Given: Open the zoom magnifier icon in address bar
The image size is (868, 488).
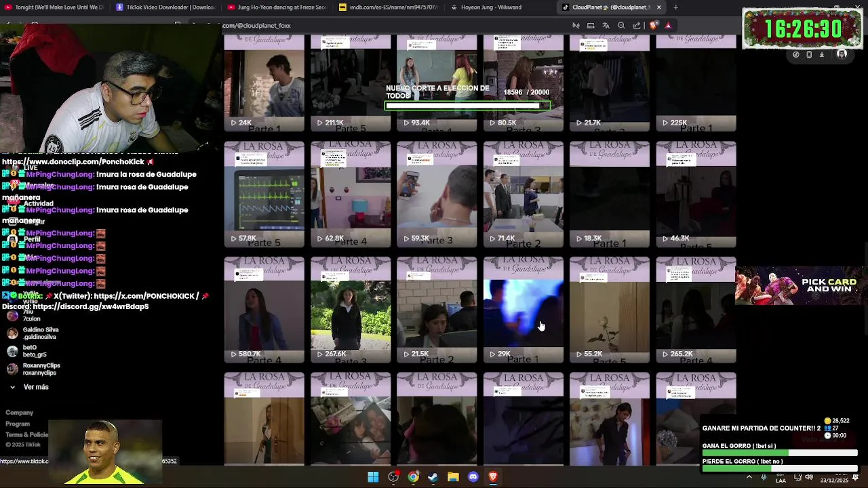Looking at the screenshot, I should (621, 26).
